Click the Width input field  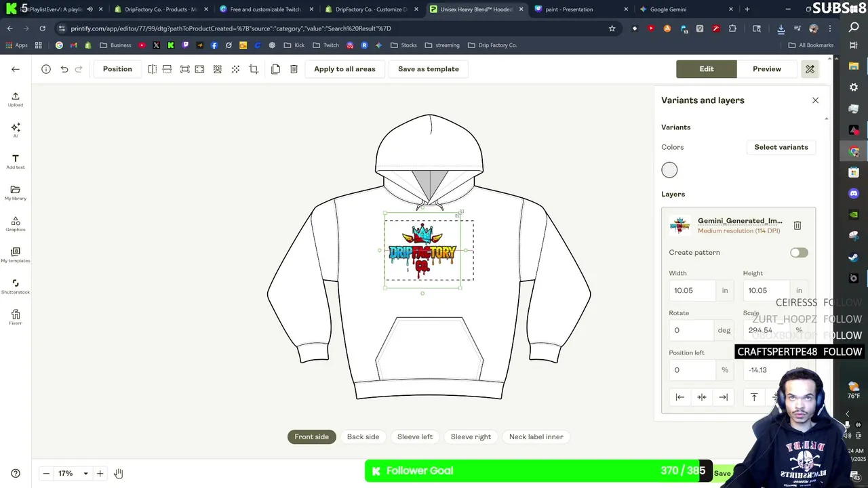pyautogui.click(x=692, y=290)
